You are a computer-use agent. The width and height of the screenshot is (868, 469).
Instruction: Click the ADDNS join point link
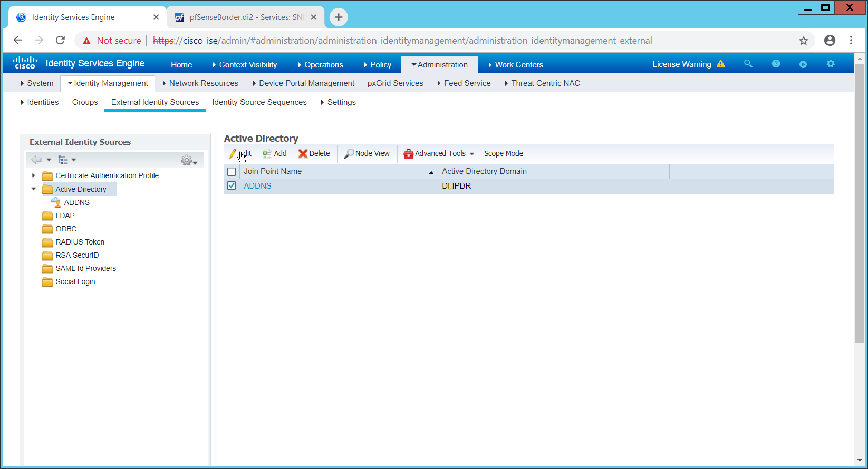pos(257,186)
